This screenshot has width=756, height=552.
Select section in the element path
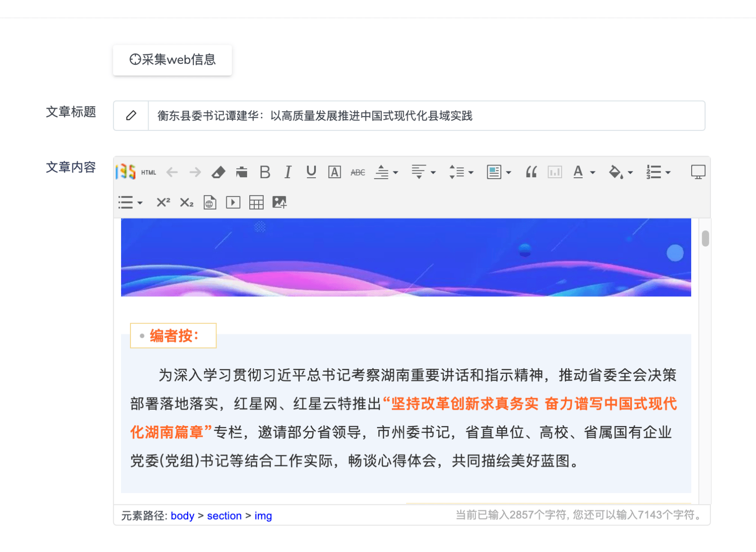(224, 516)
